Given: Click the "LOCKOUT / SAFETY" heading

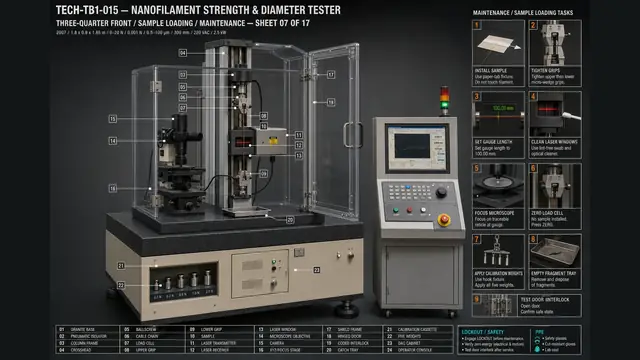Looking at the screenshot, I should click(x=482, y=332).
